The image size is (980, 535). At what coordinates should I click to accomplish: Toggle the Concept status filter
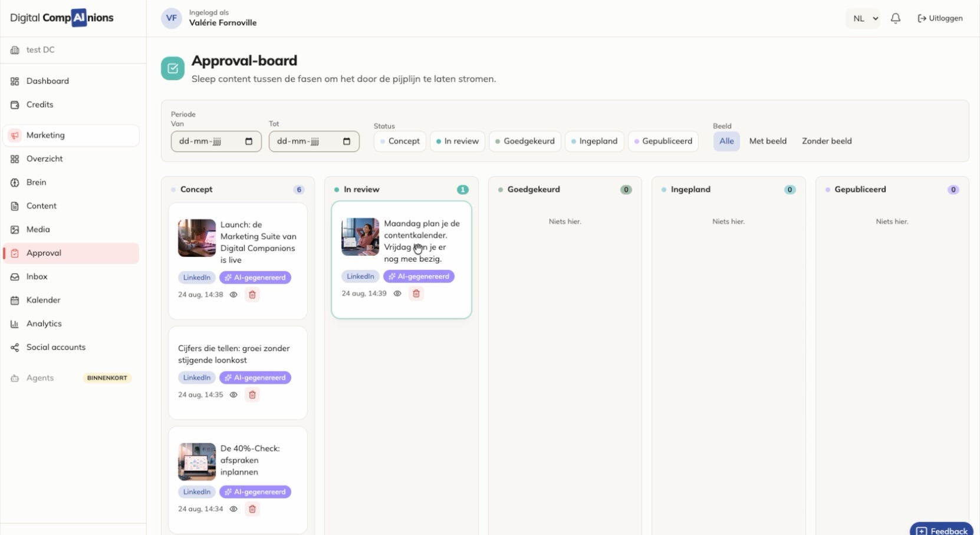coord(400,141)
